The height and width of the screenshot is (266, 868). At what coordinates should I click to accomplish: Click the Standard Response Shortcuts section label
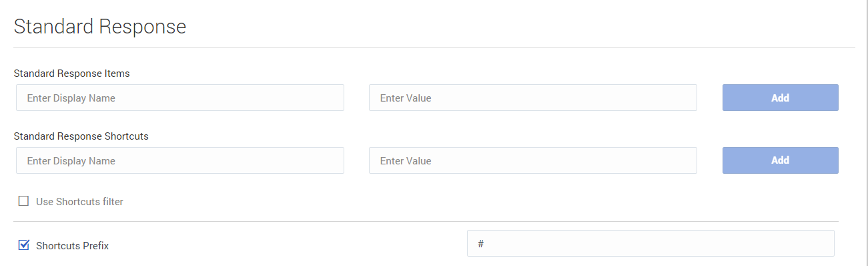point(81,136)
